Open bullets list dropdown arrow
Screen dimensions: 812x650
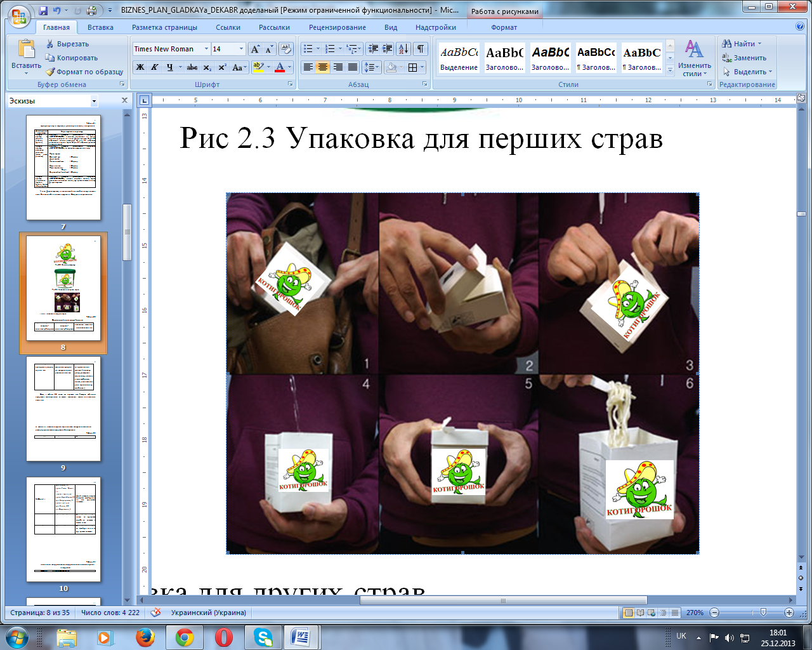click(318, 49)
